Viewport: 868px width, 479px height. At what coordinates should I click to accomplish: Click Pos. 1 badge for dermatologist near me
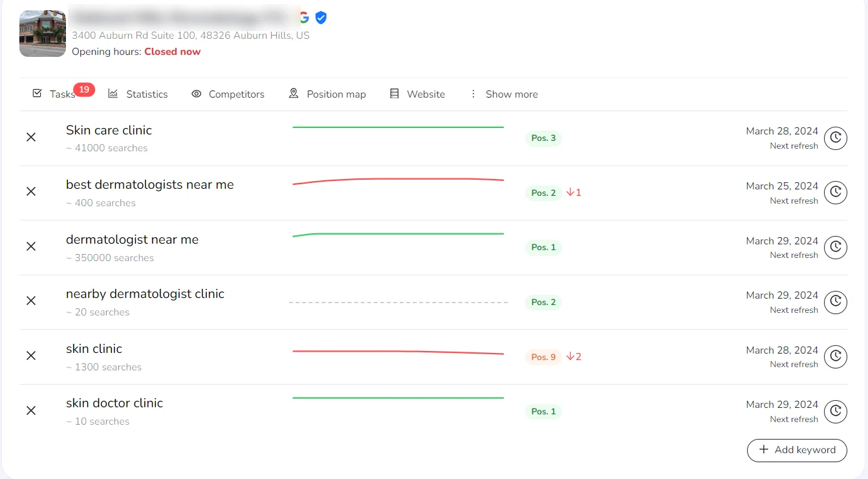coord(543,247)
